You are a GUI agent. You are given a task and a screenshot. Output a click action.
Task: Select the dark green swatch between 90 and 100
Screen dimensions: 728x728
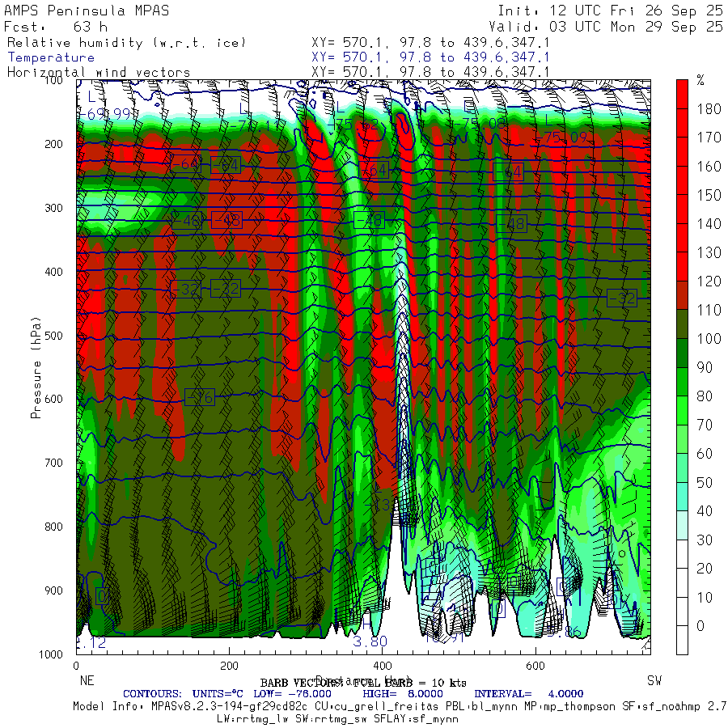point(682,353)
